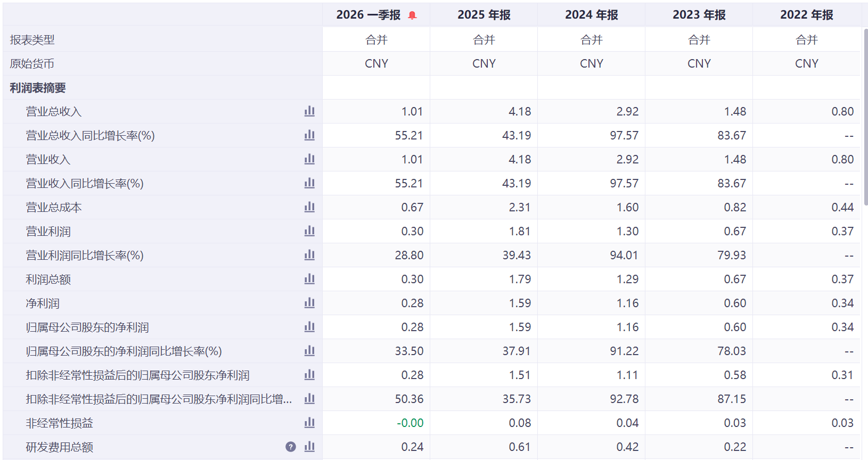Click the 营业收入同比增长率(%) row label
This screenshot has width=868, height=460.
(x=85, y=184)
